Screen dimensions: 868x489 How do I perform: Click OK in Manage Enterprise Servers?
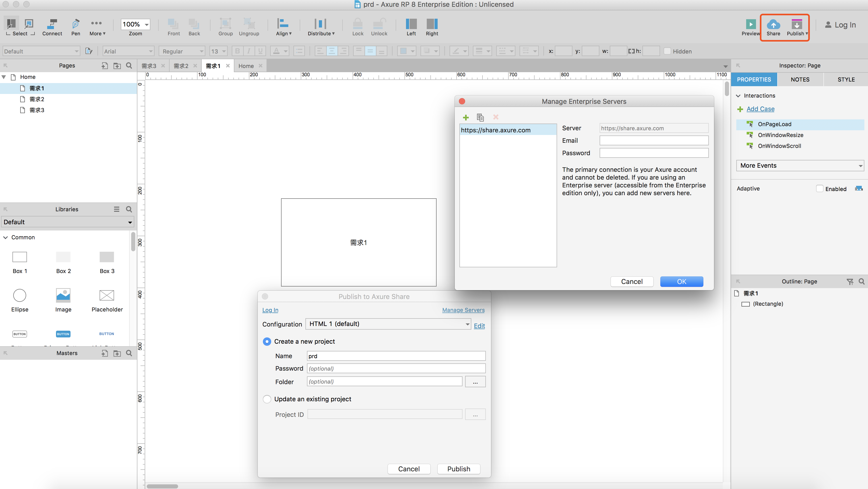681,282
